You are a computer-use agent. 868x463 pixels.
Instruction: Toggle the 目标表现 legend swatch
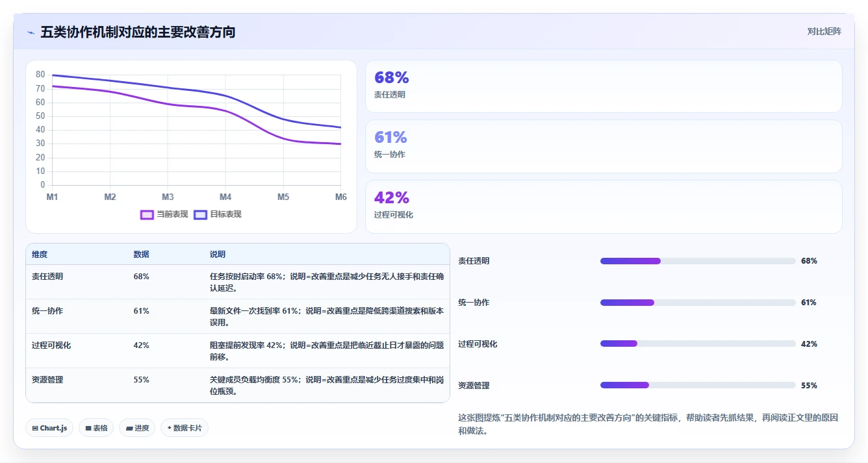click(x=201, y=214)
